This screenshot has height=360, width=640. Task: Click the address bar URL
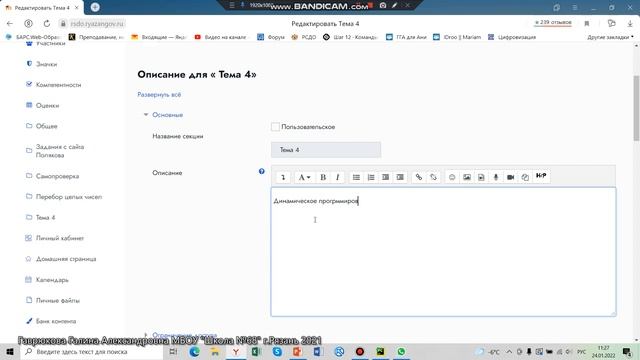click(x=97, y=24)
